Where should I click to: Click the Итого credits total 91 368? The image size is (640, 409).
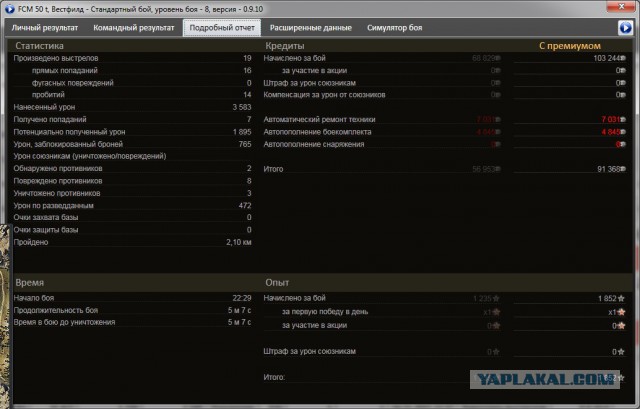(x=611, y=169)
